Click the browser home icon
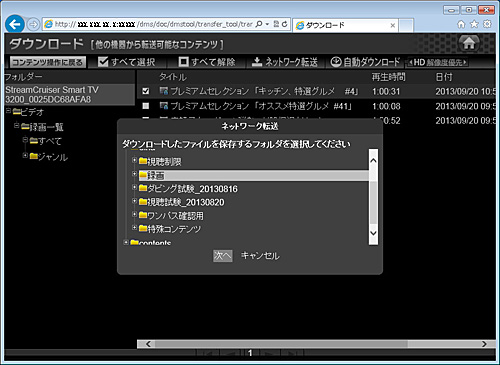 pyautogui.click(x=461, y=24)
